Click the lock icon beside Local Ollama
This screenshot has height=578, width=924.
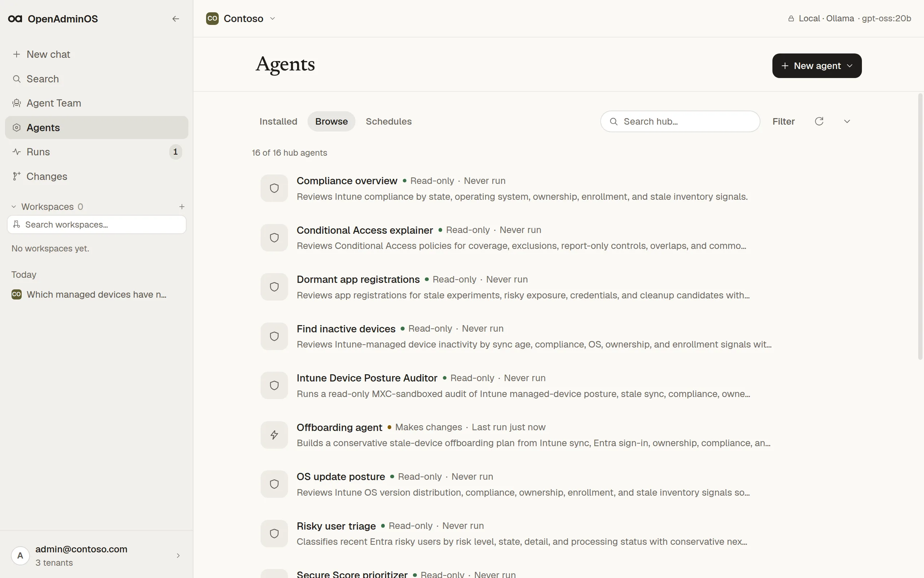pyautogui.click(x=791, y=18)
